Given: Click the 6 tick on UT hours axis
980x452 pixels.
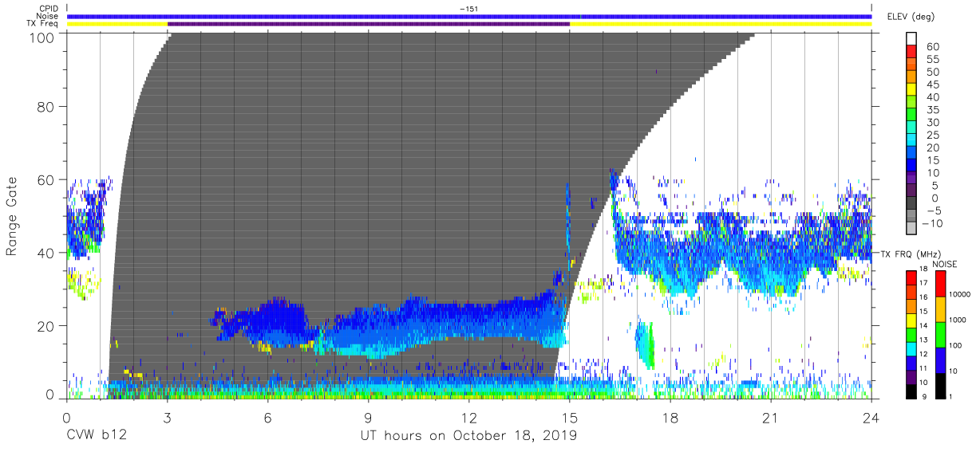Looking at the screenshot, I should pos(267,416).
